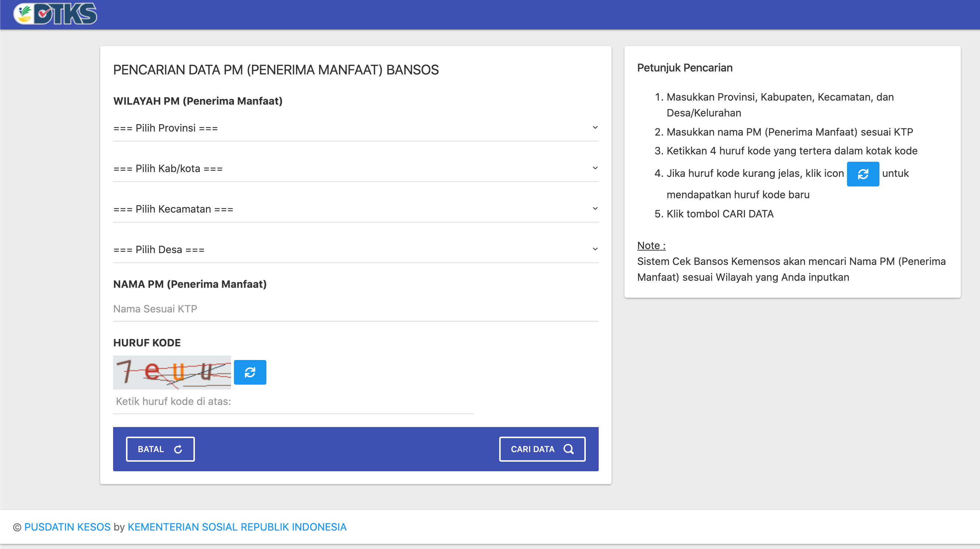This screenshot has width=980, height=549.
Task: Click the magnifier icon inside CARI DATA button
Action: pyautogui.click(x=569, y=449)
